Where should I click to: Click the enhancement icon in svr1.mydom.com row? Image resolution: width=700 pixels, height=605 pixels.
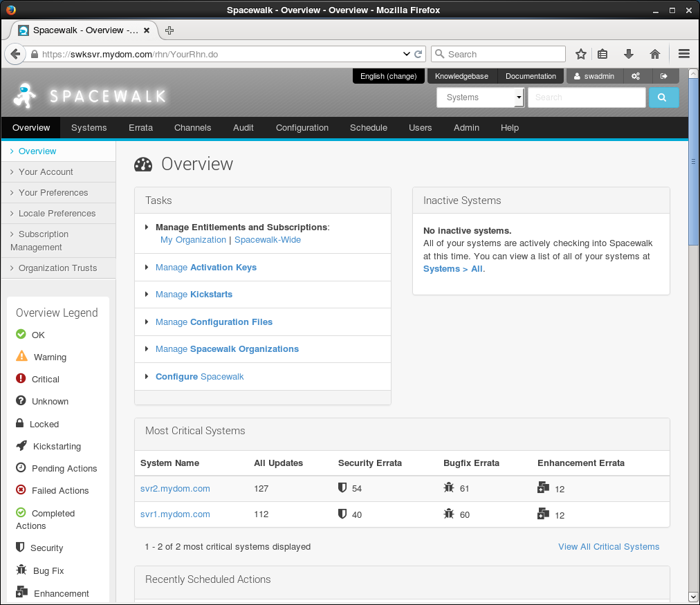pyautogui.click(x=543, y=514)
